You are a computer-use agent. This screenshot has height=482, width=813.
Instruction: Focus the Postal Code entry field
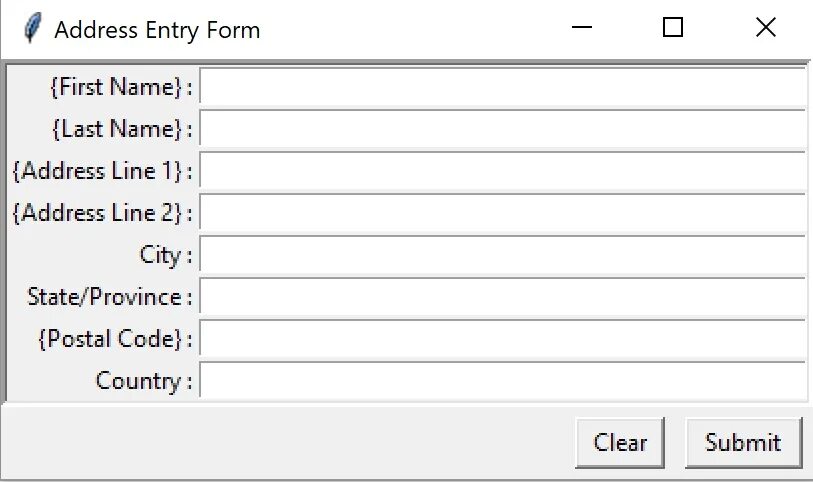(503, 338)
